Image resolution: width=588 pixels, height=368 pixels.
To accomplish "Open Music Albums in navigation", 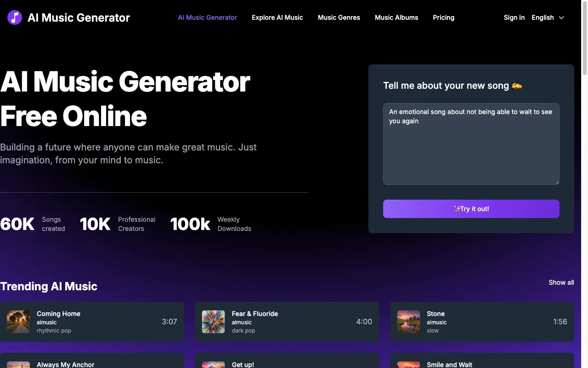I will (x=396, y=17).
